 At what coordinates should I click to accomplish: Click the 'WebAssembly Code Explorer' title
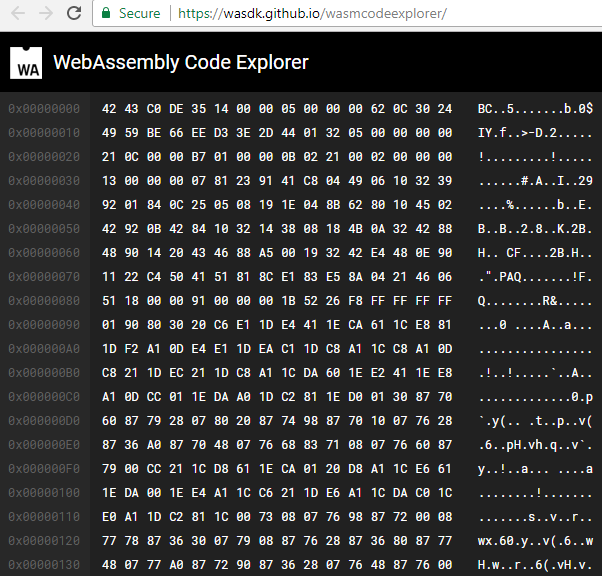coord(180,62)
